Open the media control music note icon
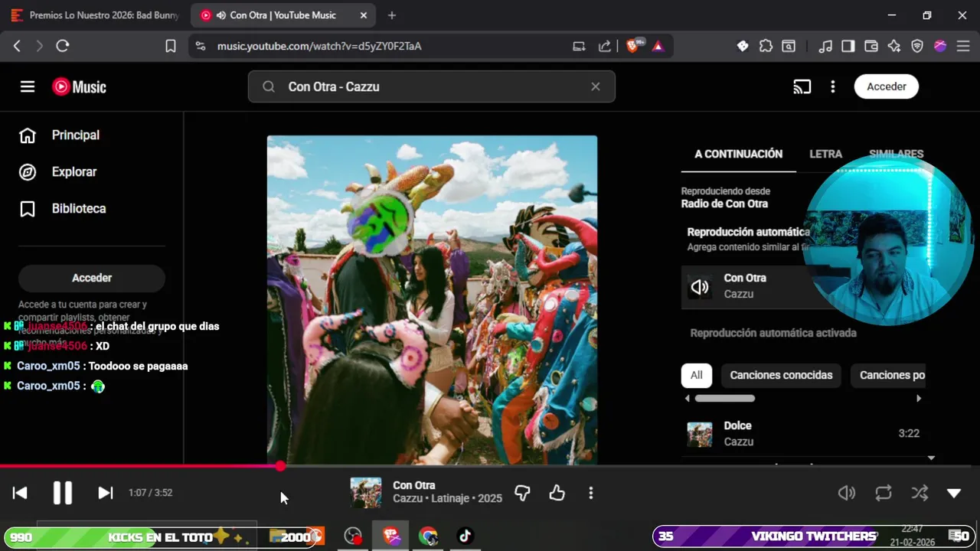 pyautogui.click(x=825, y=46)
